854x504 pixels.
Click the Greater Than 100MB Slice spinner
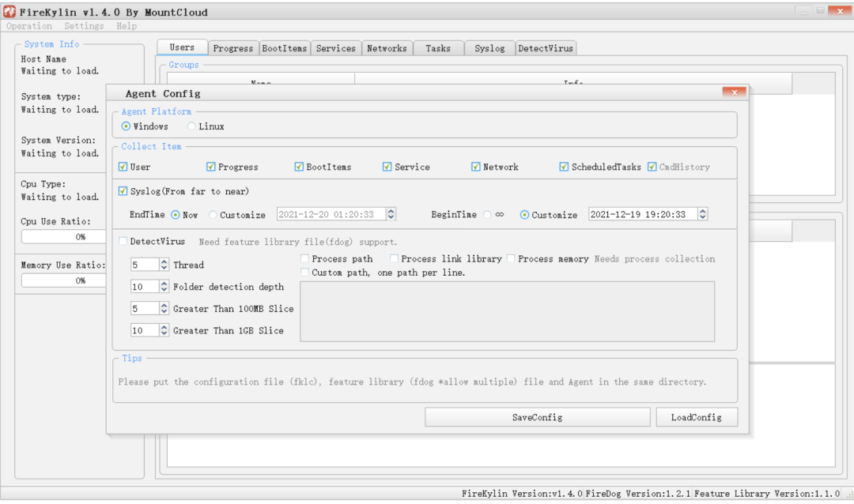(x=164, y=308)
